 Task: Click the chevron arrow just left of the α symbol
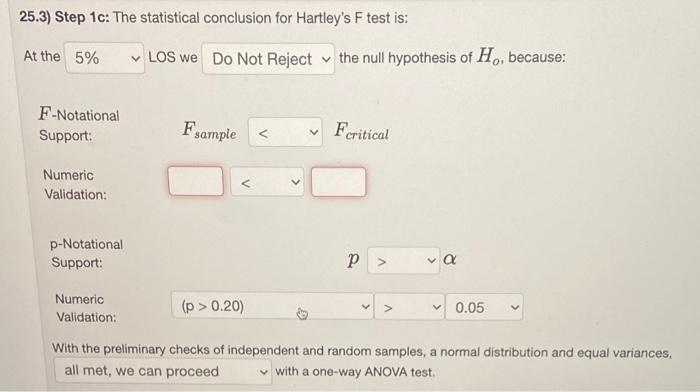click(x=431, y=260)
